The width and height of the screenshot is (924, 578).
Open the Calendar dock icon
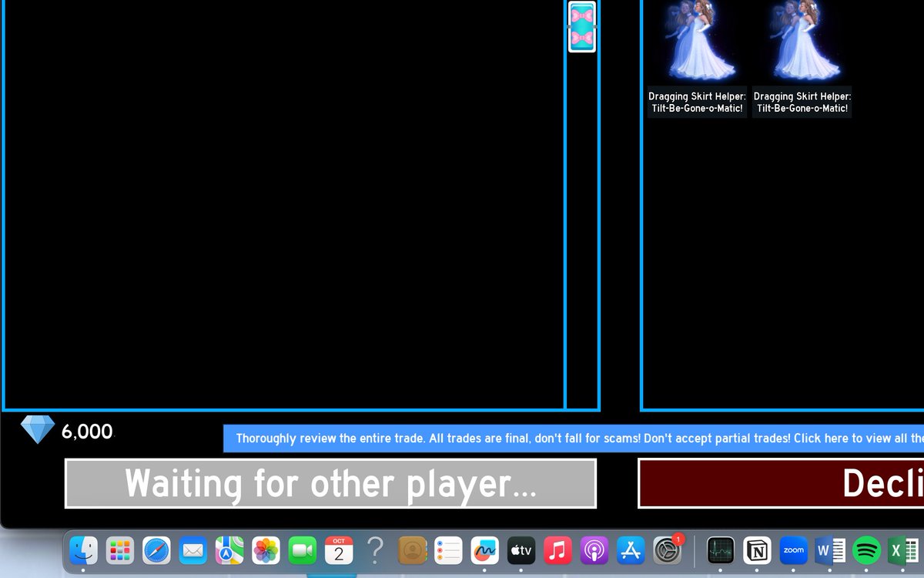pyautogui.click(x=339, y=550)
